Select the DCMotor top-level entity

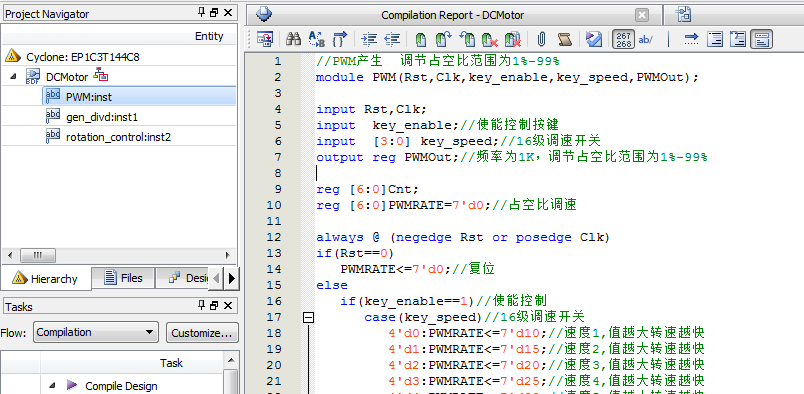[x=67, y=77]
